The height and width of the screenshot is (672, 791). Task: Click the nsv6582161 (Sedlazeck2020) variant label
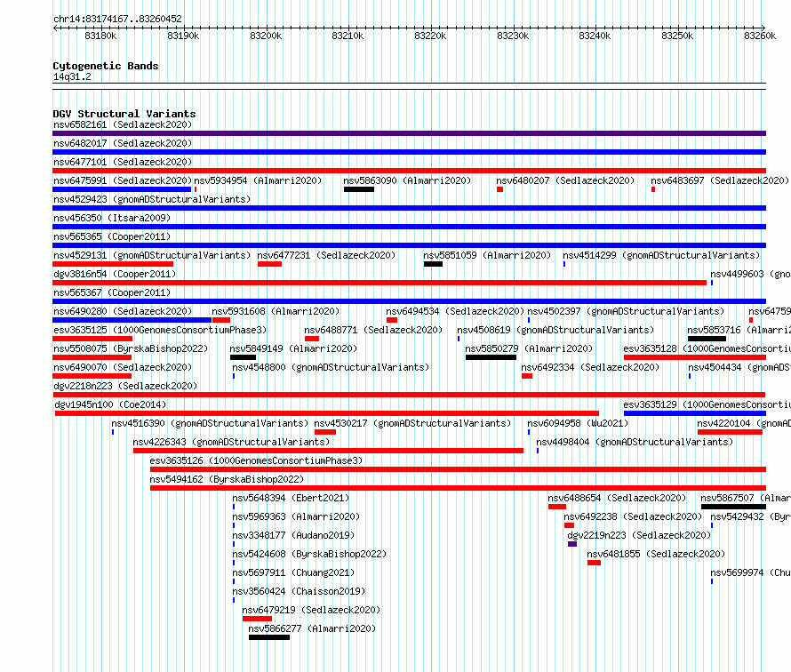(x=123, y=124)
